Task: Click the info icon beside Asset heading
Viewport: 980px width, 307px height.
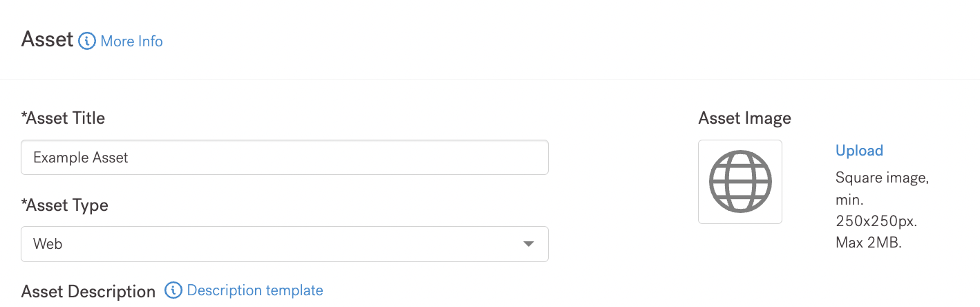Action: coord(87,41)
